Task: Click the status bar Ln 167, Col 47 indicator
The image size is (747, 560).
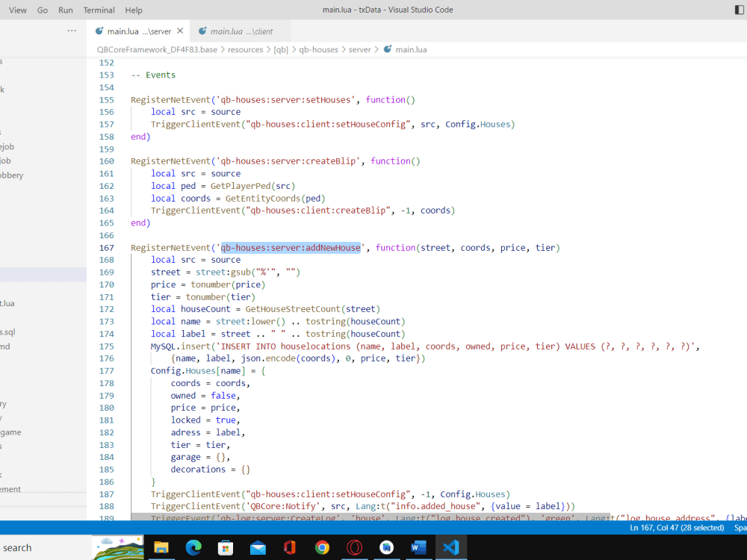Action: (677, 528)
